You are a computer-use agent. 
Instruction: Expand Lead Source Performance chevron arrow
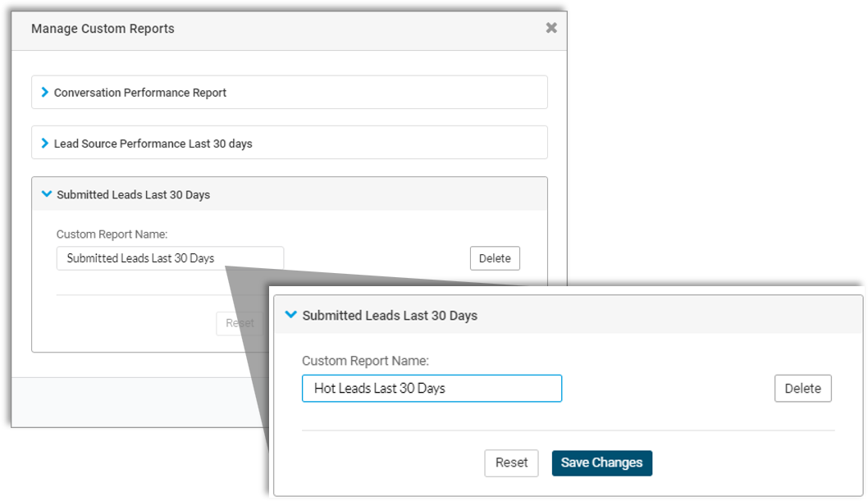coord(45,143)
